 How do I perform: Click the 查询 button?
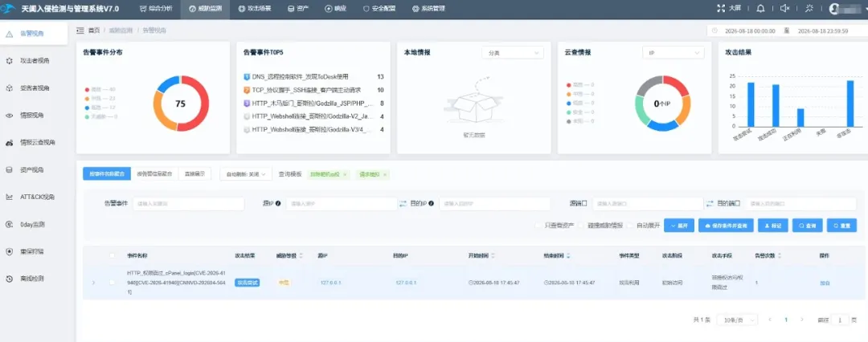807,226
